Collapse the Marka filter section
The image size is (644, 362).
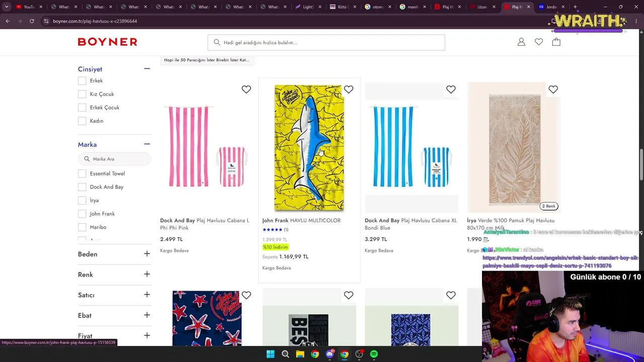[147, 144]
